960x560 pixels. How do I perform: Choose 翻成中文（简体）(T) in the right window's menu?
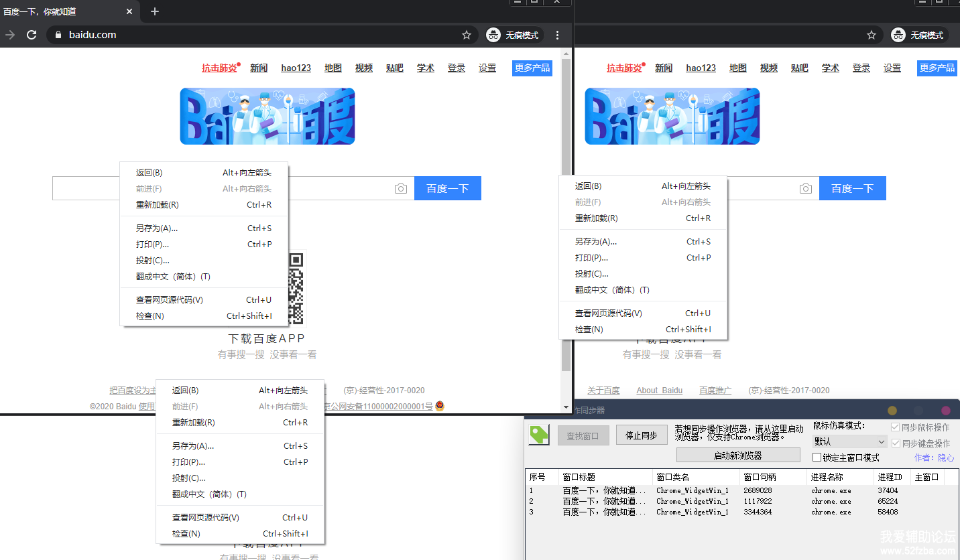pos(643,290)
